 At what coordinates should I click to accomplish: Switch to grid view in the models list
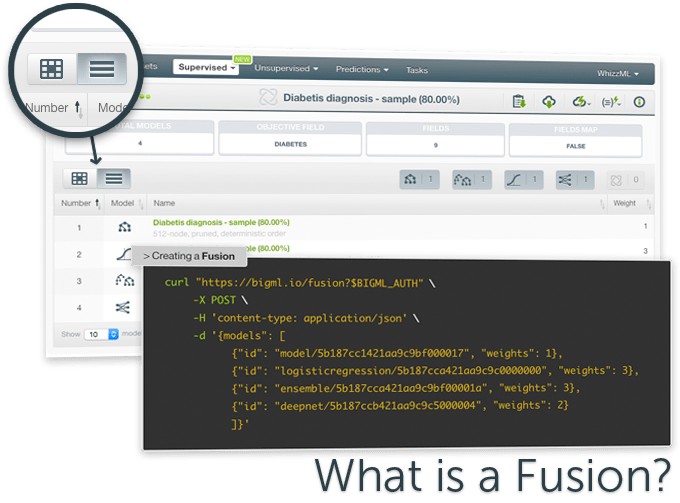79,178
